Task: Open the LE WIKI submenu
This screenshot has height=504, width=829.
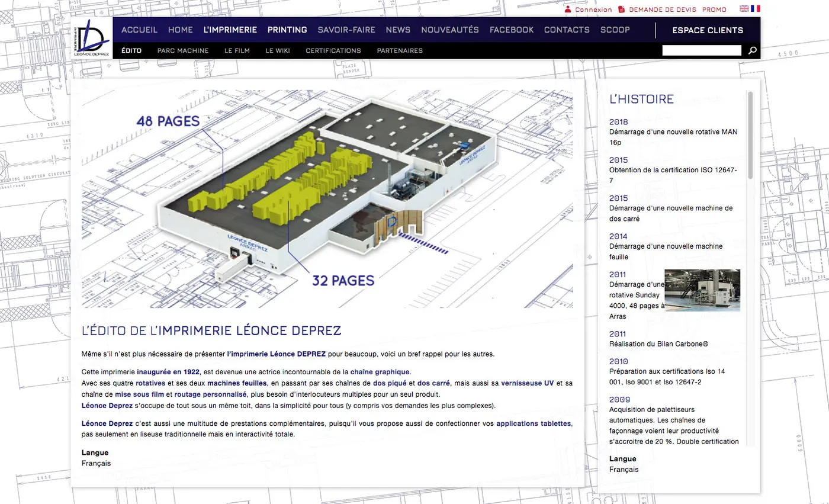Action: point(278,50)
